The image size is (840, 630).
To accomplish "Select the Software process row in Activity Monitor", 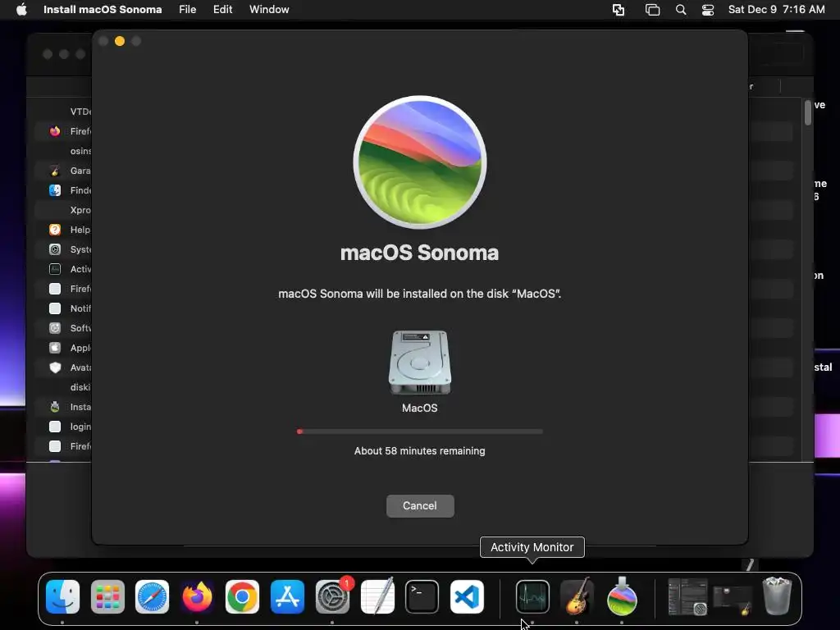I will [63, 328].
